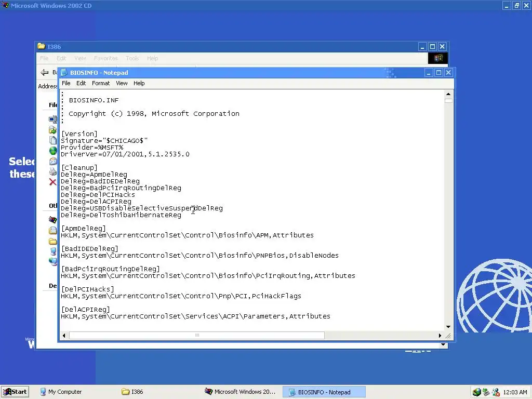Click Notepad horizontal scrollbar right arrow
The height and width of the screenshot is (399, 532).
(x=440, y=335)
